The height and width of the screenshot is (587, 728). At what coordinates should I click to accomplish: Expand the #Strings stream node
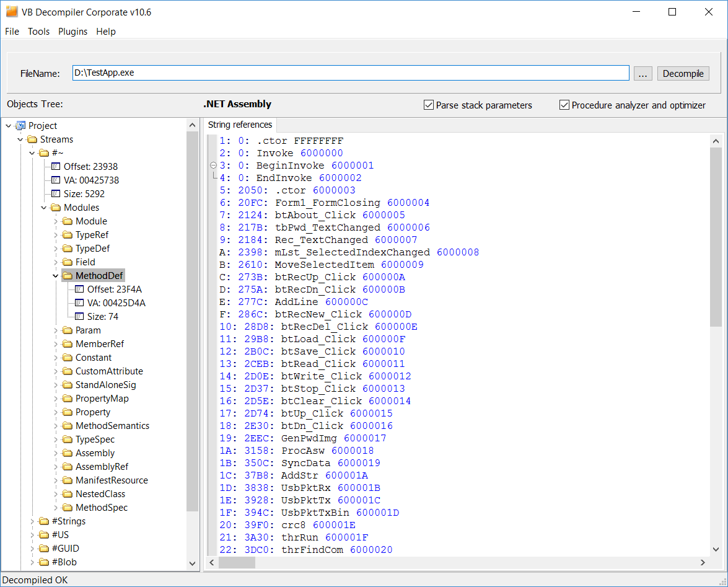pos(32,521)
